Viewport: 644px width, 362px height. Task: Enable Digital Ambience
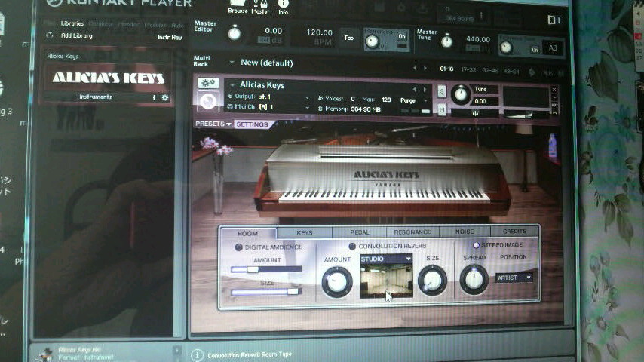coord(238,247)
